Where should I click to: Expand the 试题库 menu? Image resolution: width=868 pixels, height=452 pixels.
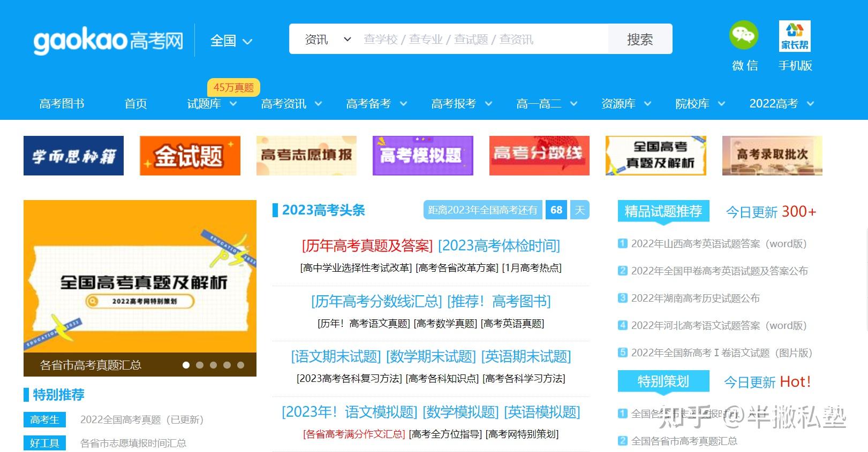[212, 104]
